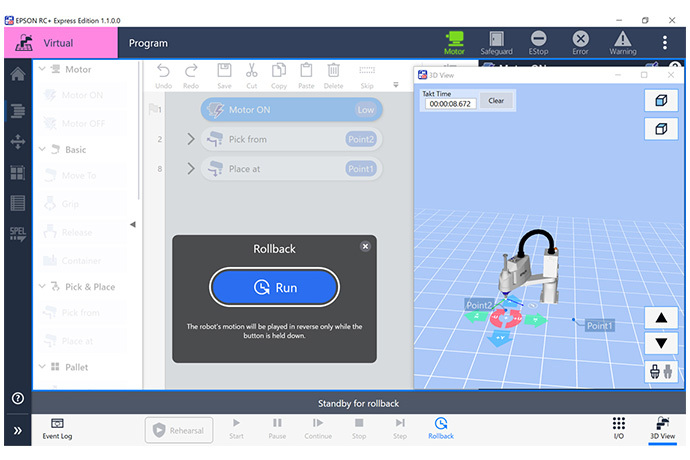Click Clear next to Takt Time
This screenshot has width=690, height=460.
point(496,100)
